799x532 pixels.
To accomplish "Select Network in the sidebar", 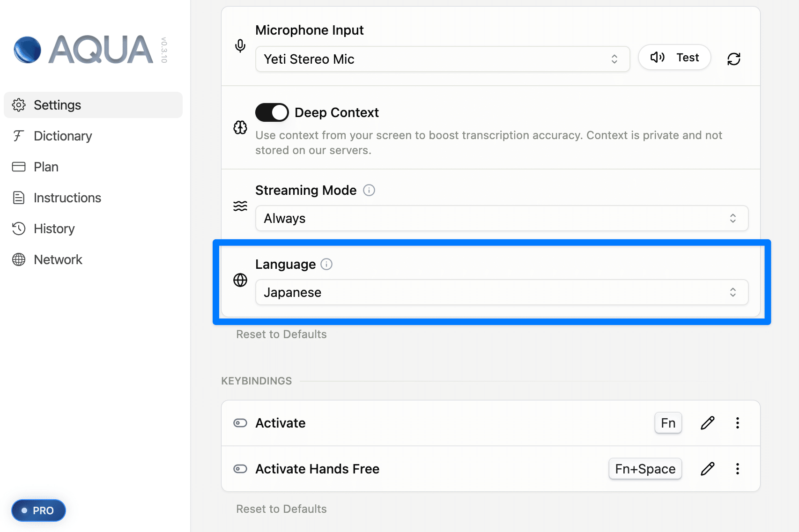I will pos(58,259).
